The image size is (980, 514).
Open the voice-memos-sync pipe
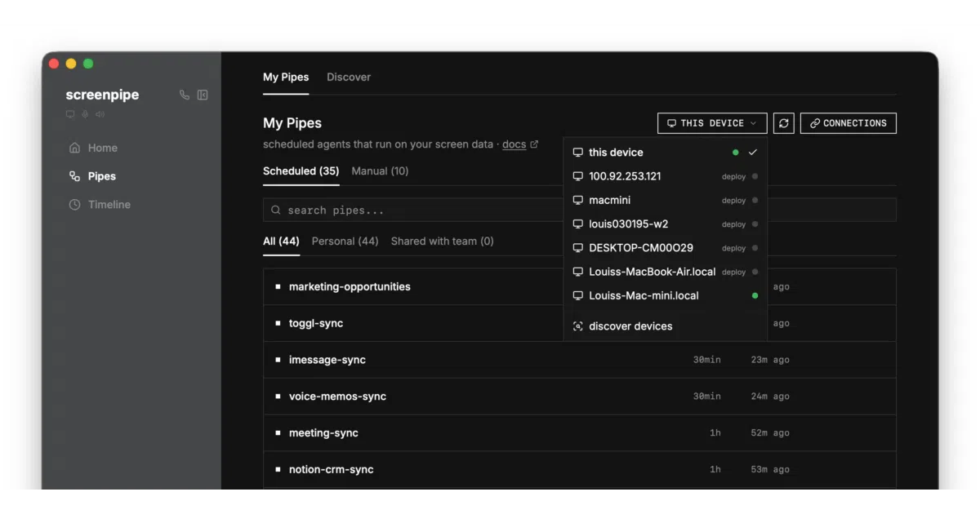tap(579, 397)
